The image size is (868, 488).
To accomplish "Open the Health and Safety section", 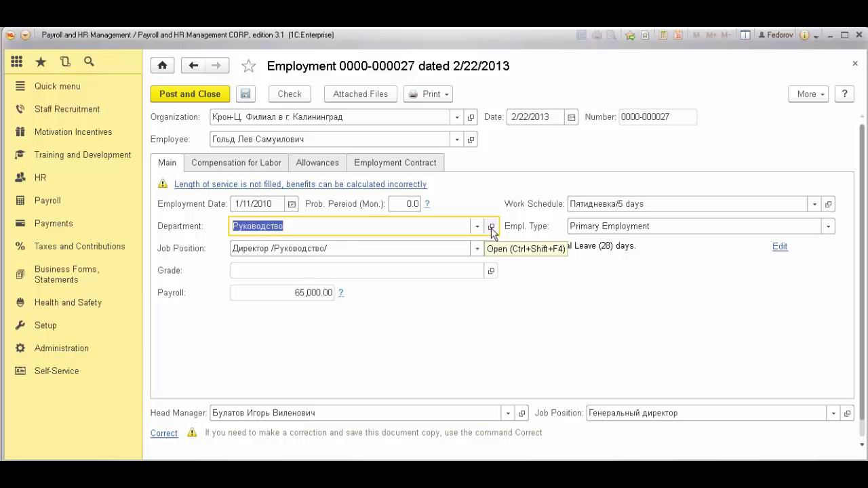I will [x=68, y=303].
